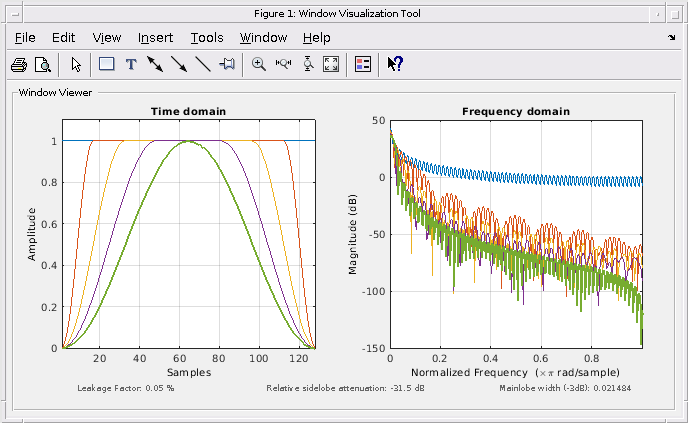
Task: Select the Edit Plot arrow tool
Action: pos(76,65)
